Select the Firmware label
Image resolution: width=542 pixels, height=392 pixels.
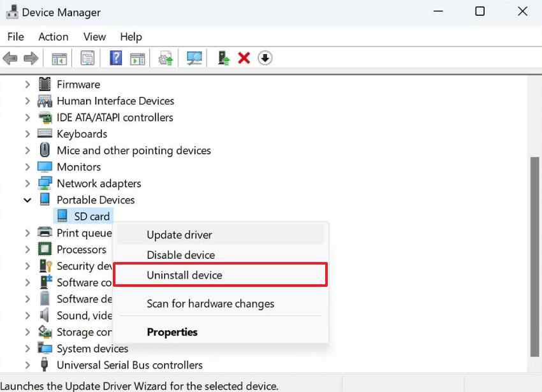(x=78, y=84)
